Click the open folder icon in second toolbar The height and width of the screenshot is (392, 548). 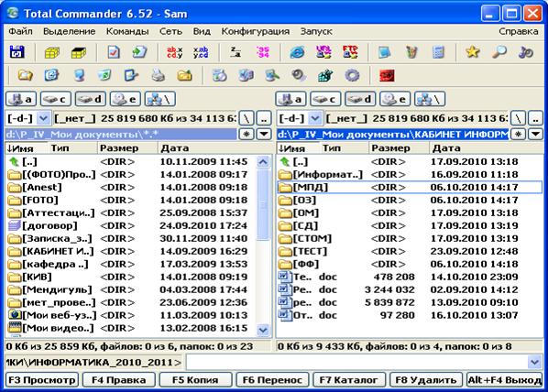click(x=25, y=75)
